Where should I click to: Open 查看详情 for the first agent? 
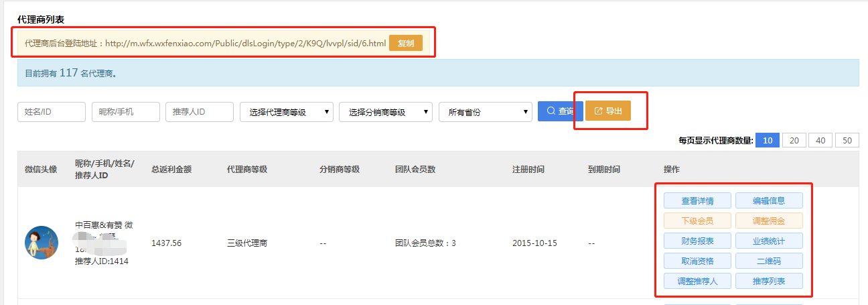[x=697, y=200]
